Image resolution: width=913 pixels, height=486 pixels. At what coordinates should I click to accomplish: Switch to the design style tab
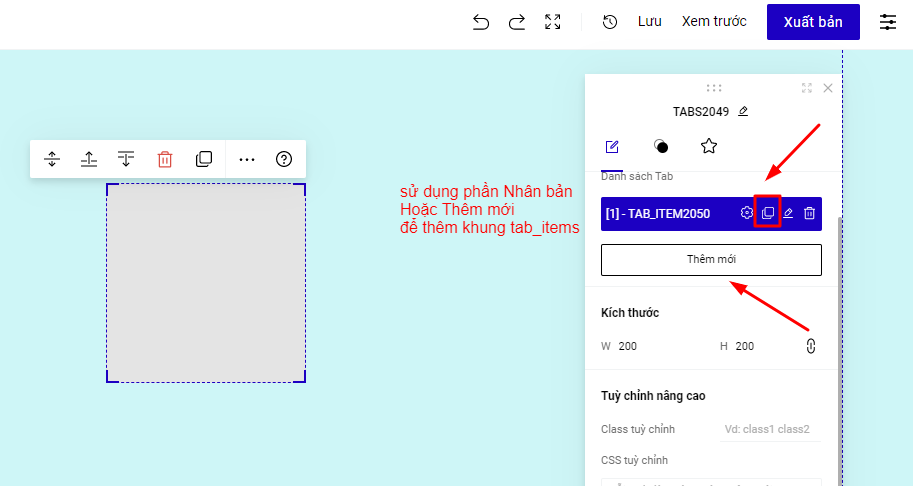[x=661, y=147]
